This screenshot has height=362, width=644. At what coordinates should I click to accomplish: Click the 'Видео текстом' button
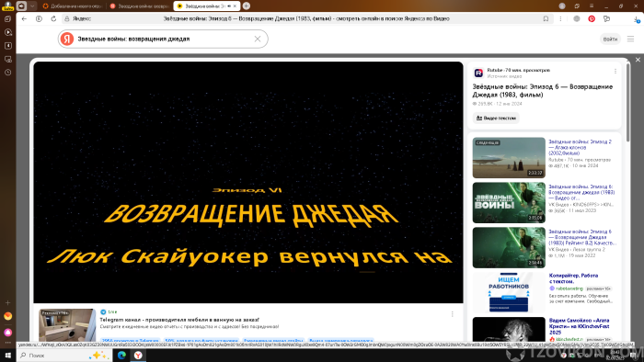point(496,119)
